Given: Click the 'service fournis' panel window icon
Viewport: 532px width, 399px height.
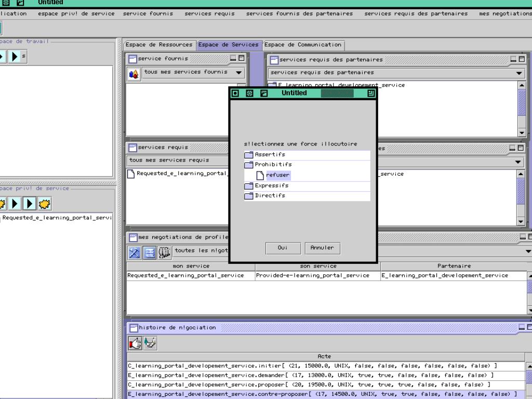Looking at the screenshot, I should click(132, 59).
